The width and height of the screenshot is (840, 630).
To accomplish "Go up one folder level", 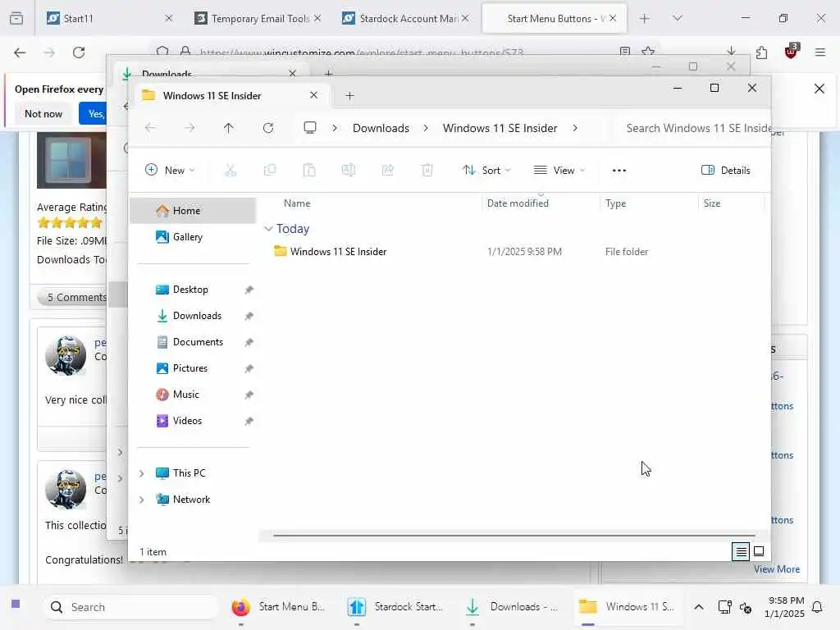I will pos(228,128).
